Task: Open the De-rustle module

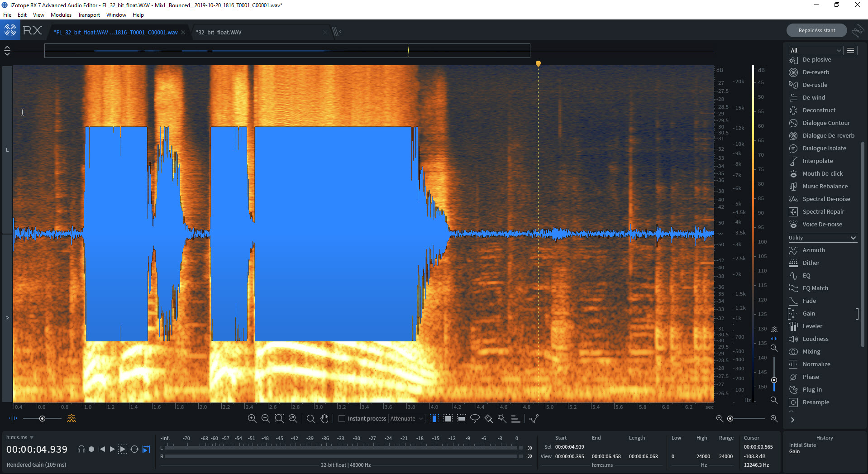Action: [x=822, y=85]
